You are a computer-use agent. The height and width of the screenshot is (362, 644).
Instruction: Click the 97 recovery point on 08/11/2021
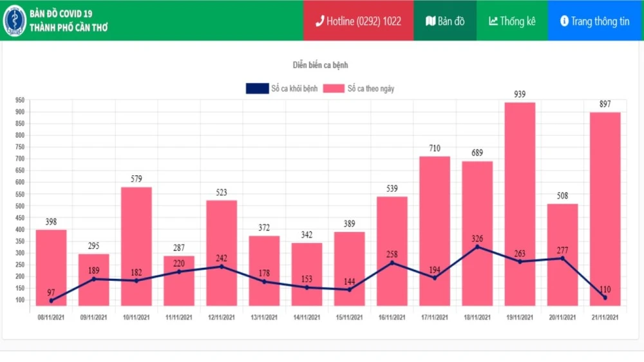coord(51,301)
